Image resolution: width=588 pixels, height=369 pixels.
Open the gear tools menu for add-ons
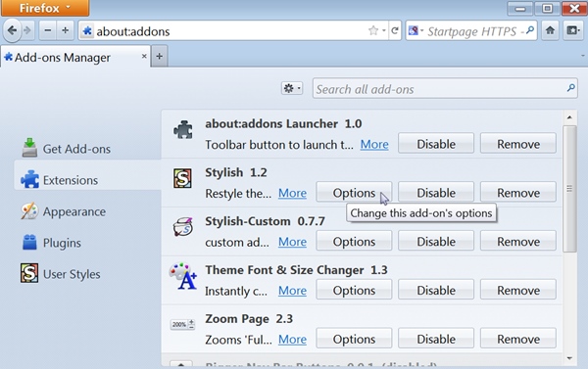point(292,88)
